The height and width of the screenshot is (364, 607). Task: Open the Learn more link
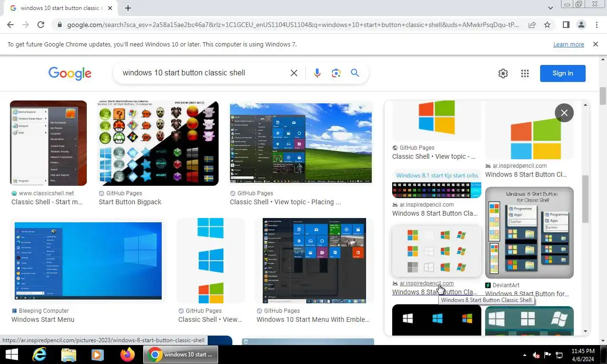pyautogui.click(x=569, y=44)
